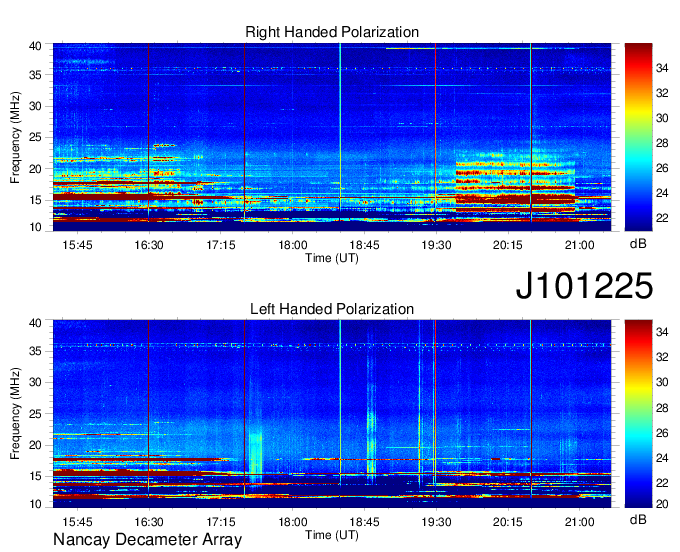The image size is (680, 552).
Task: Click the "20:15" tick under the Left Handed plot
Action: pos(508,522)
